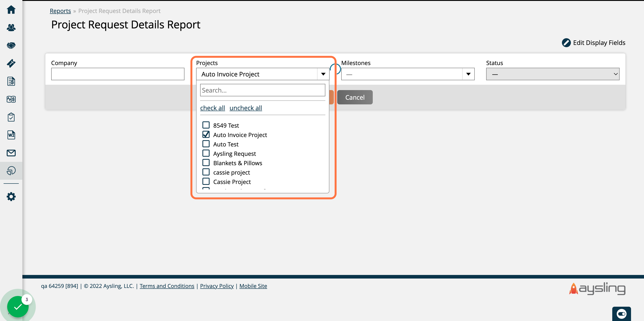
Task: Check the capitalized Cassie Project checkbox
Action: [206, 182]
